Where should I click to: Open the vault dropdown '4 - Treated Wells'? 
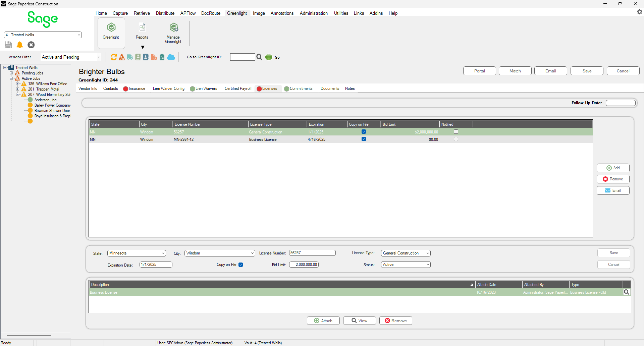click(x=43, y=35)
